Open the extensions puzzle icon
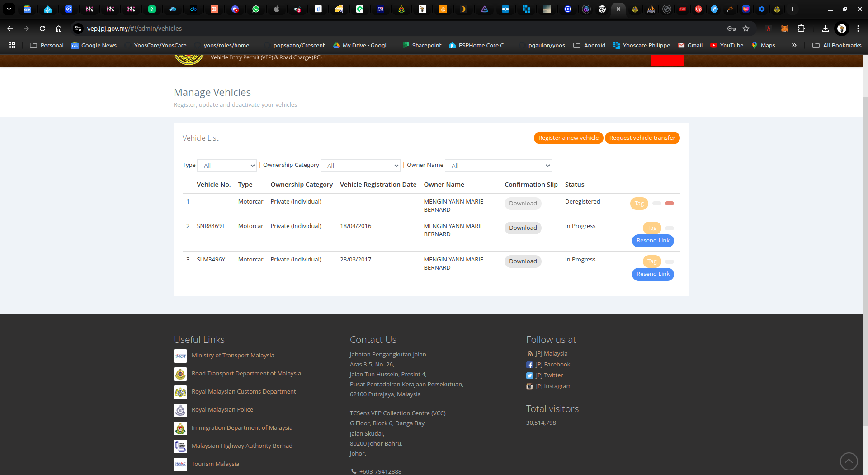868x475 pixels. click(x=801, y=28)
